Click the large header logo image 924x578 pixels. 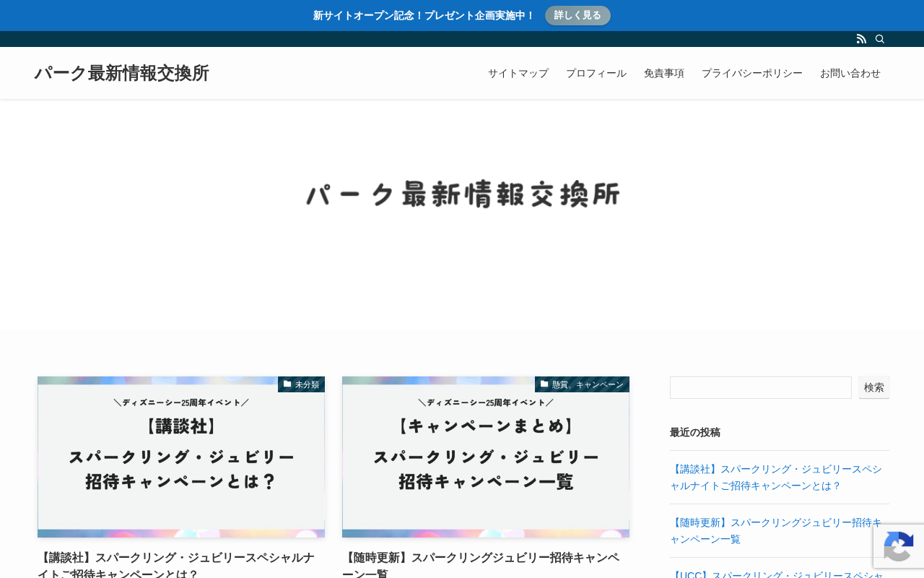[463, 194]
